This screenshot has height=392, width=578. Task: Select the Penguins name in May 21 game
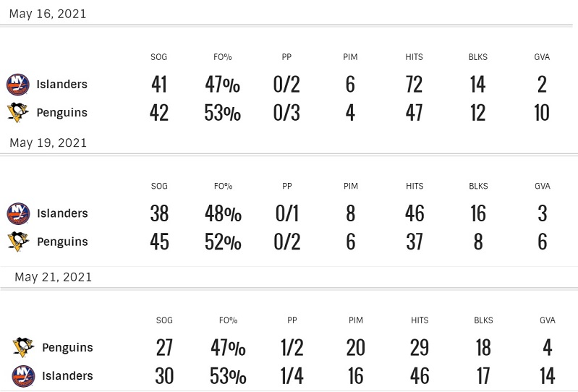coord(67,347)
